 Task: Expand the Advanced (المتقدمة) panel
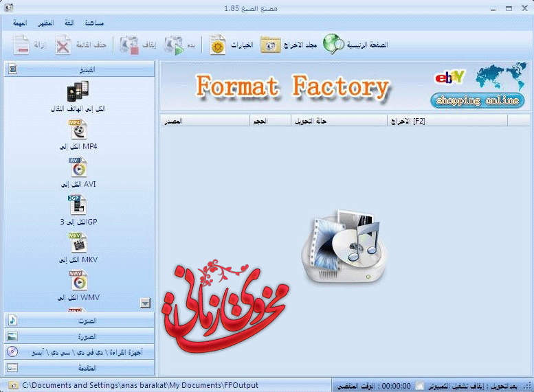pyautogui.click(x=79, y=368)
